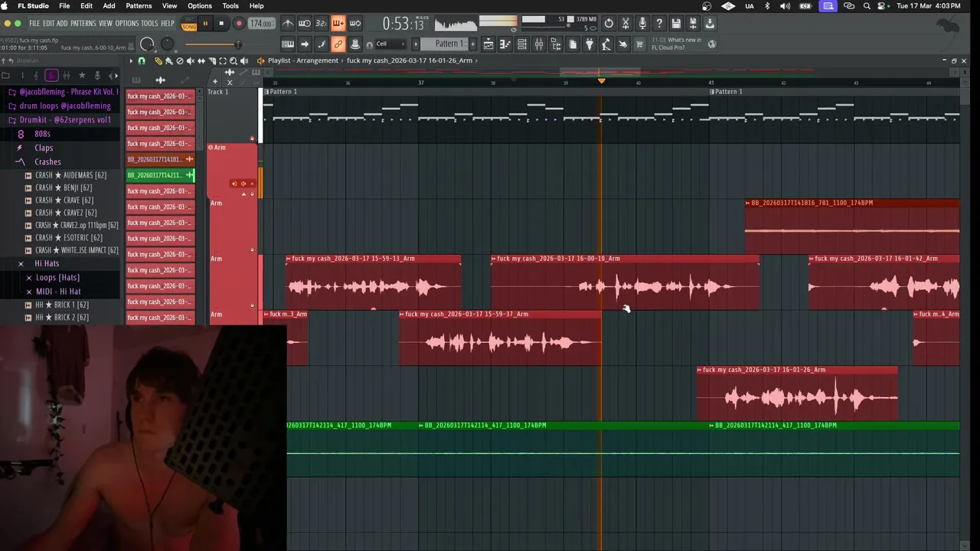Save project with the floppy disk icon

pyautogui.click(x=676, y=24)
